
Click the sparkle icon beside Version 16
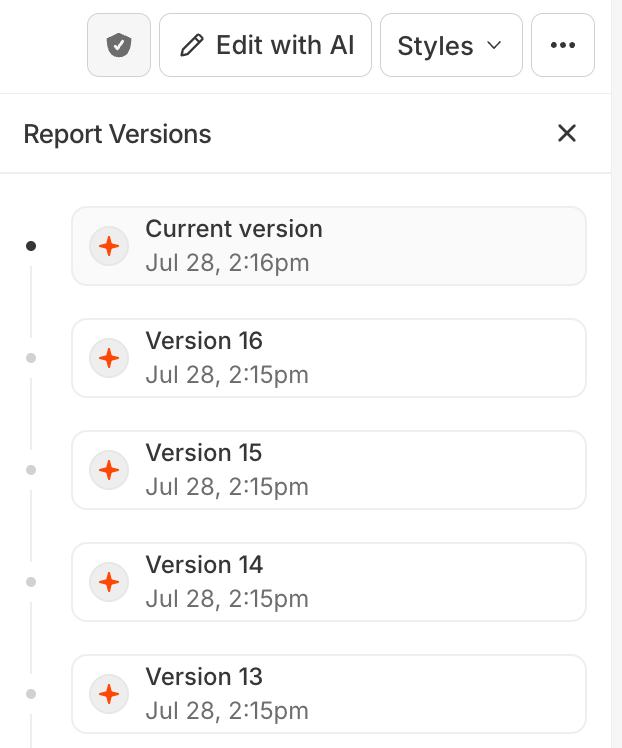(x=109, y=358)
